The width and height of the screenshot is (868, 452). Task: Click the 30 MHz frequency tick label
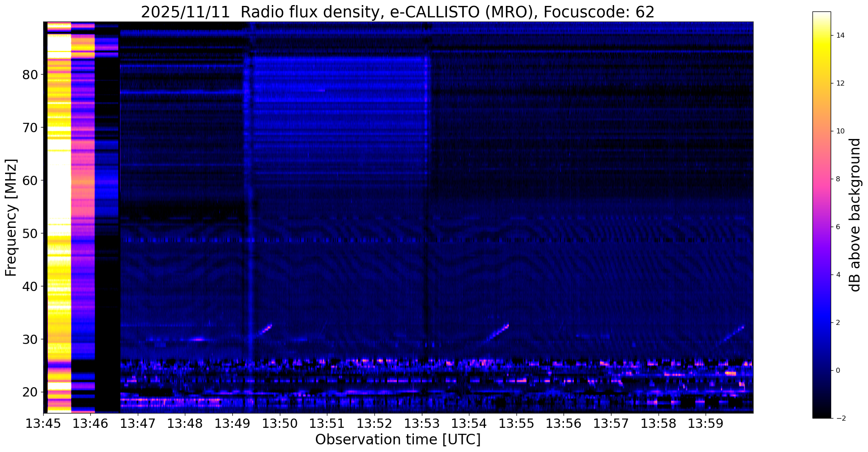(x=30, y=340)
